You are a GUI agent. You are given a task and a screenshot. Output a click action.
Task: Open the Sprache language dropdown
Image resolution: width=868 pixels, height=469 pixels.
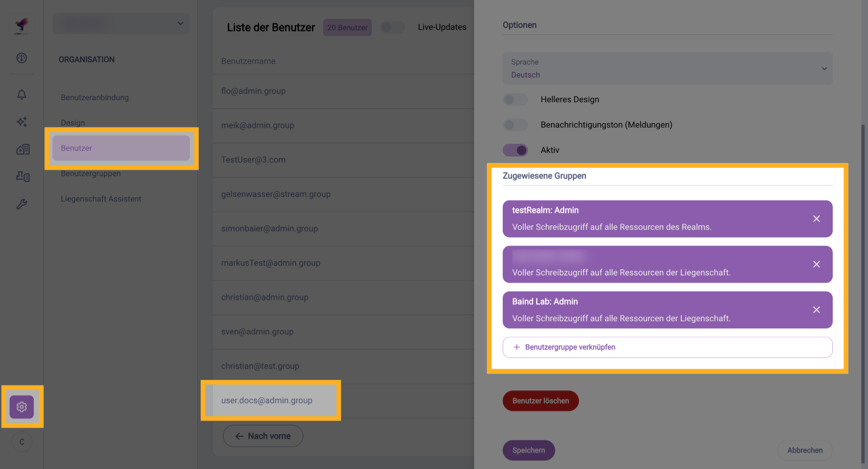[x=667, y=68]
